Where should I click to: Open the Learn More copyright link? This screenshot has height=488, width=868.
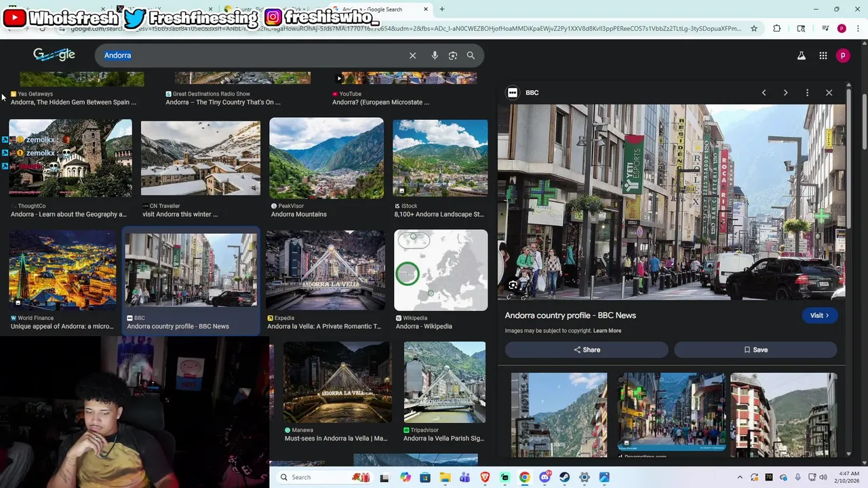coord(607,331)
